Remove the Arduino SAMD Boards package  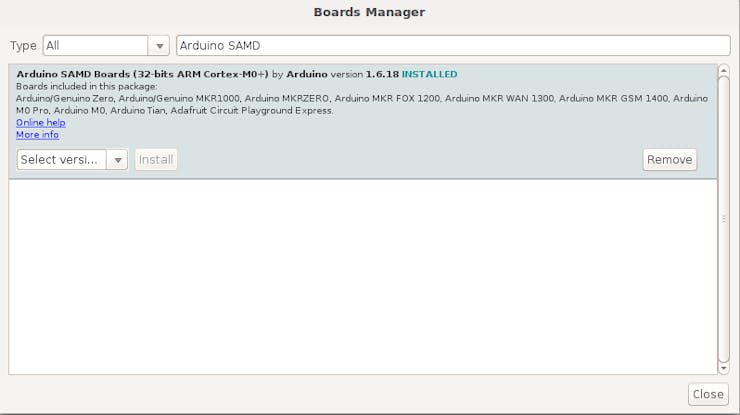[669, 160]
